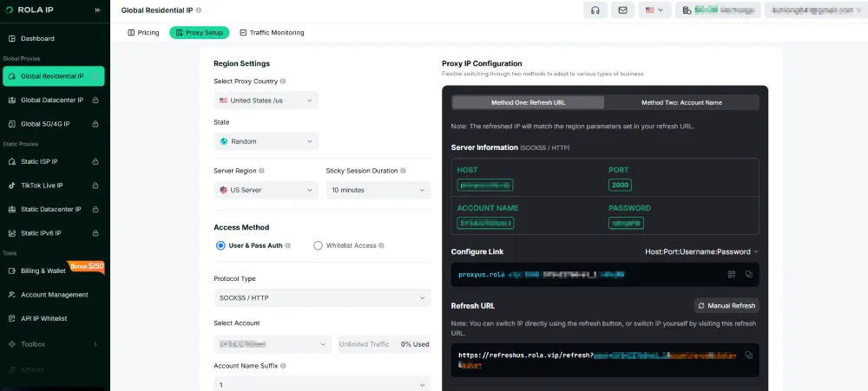Open Sticky Session Duration dropdown

coord(378,190)
